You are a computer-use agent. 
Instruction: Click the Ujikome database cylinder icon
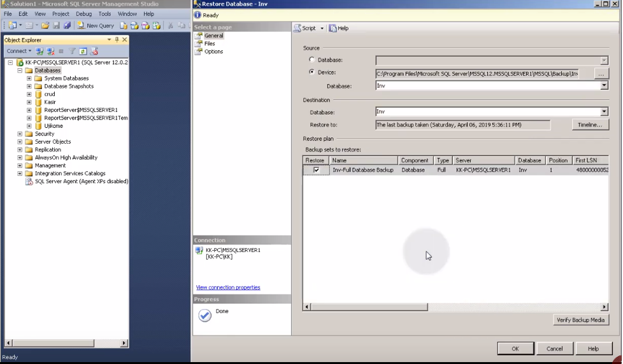point(38,126)
